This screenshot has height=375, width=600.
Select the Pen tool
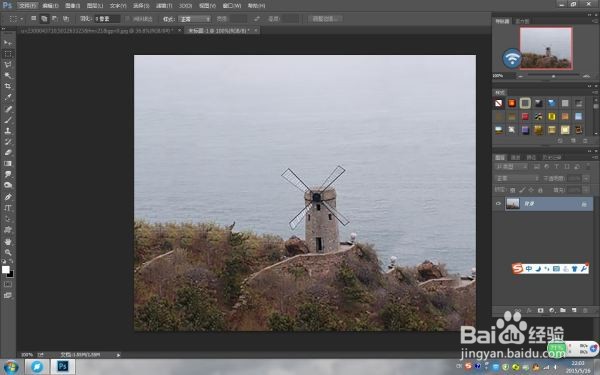(x=8, y=197)
